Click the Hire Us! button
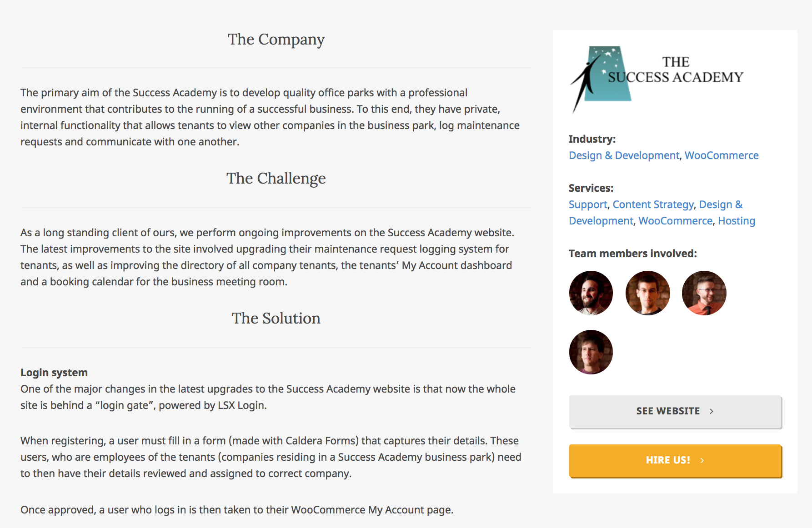The height and width of the screenshot is (528, 812). pyautogui.click(x=675, y=460)
